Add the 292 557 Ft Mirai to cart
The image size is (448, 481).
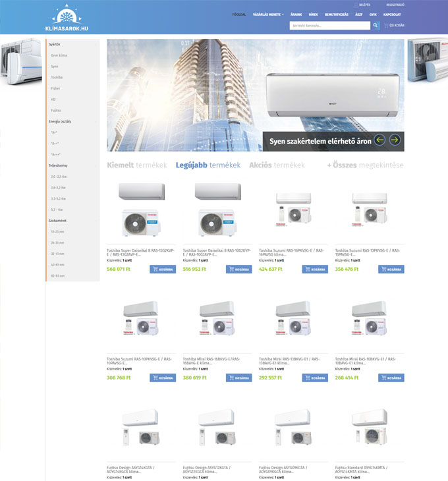[x=315, y=378]
